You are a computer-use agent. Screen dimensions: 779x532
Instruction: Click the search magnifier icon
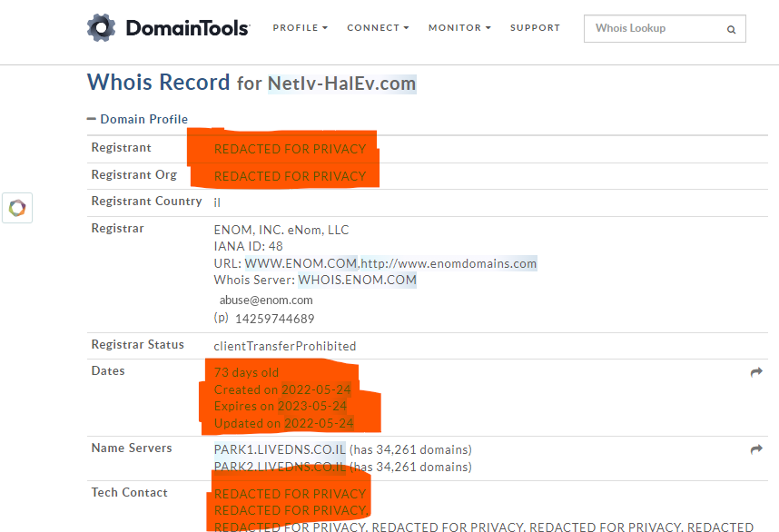click(x=731, y=29)
